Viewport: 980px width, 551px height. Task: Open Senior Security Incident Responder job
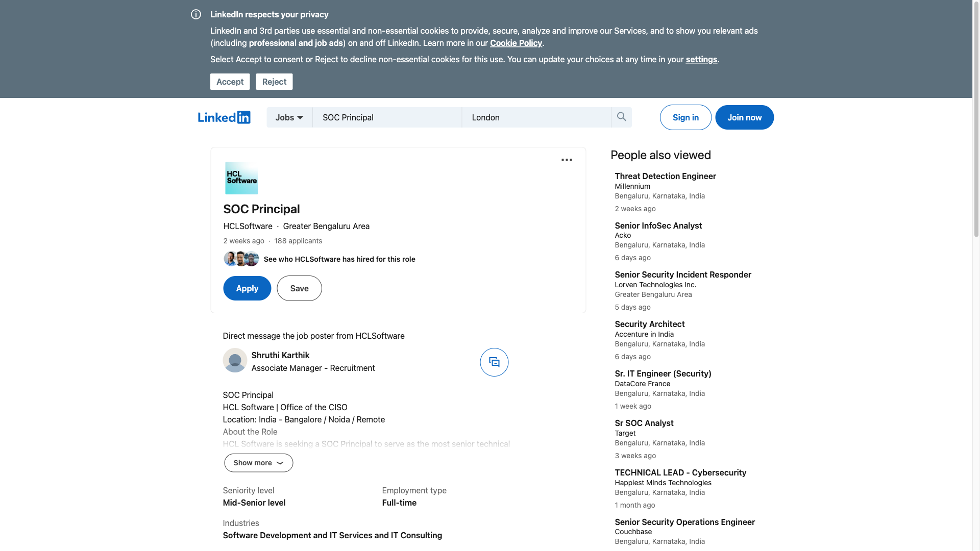683,274
